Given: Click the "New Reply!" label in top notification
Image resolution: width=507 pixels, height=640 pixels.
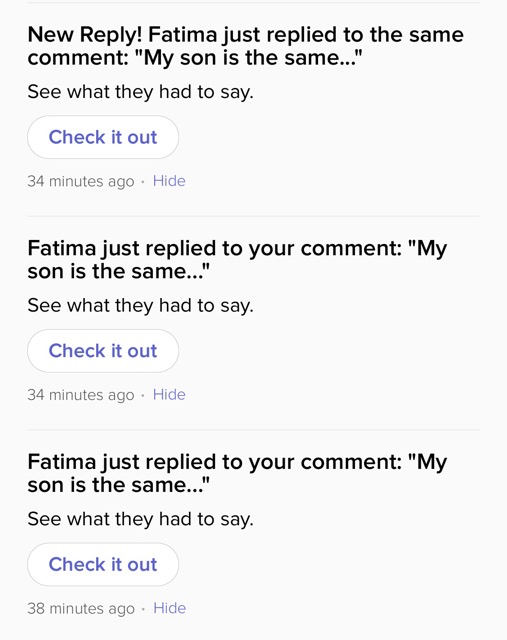Looking at the screenshot, I should [85, 35].
